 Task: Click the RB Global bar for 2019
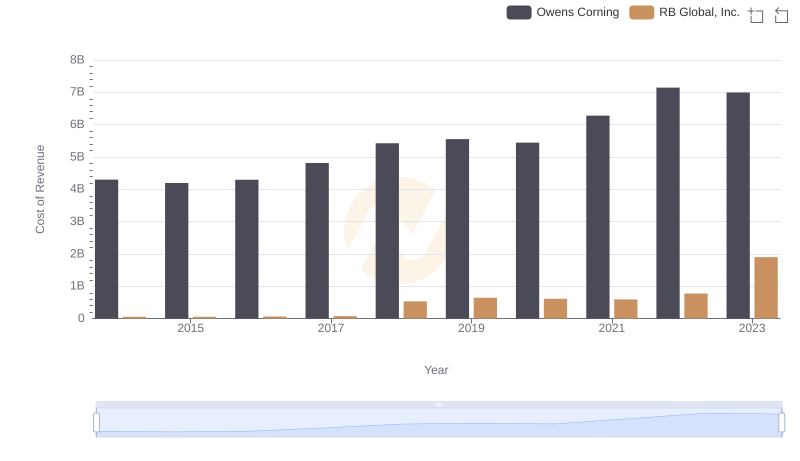click(485, 308)
